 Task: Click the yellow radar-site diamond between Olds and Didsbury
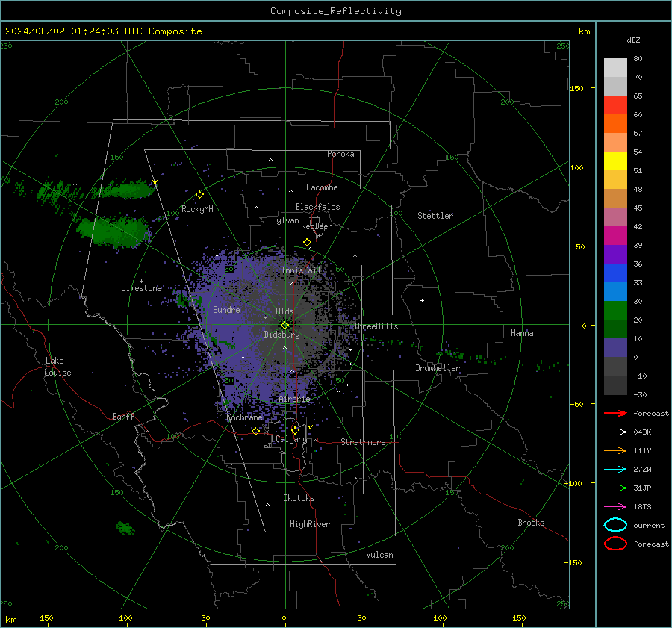(284, 326)
